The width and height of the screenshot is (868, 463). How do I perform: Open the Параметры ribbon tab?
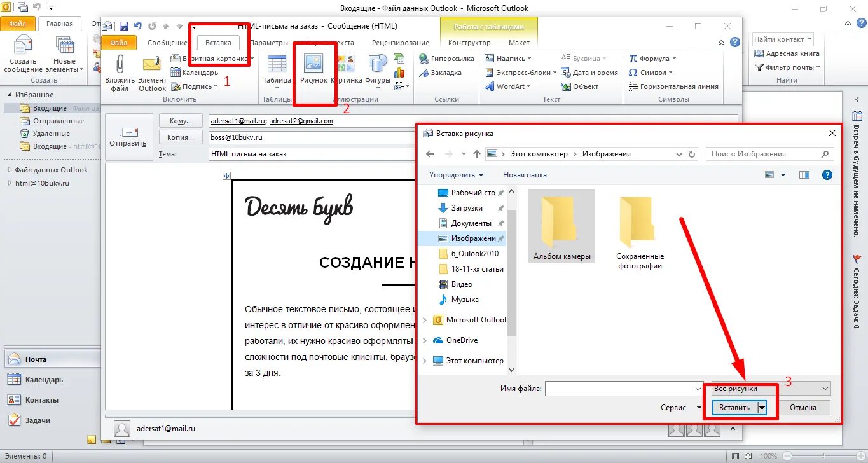click(x=269, y=43)
